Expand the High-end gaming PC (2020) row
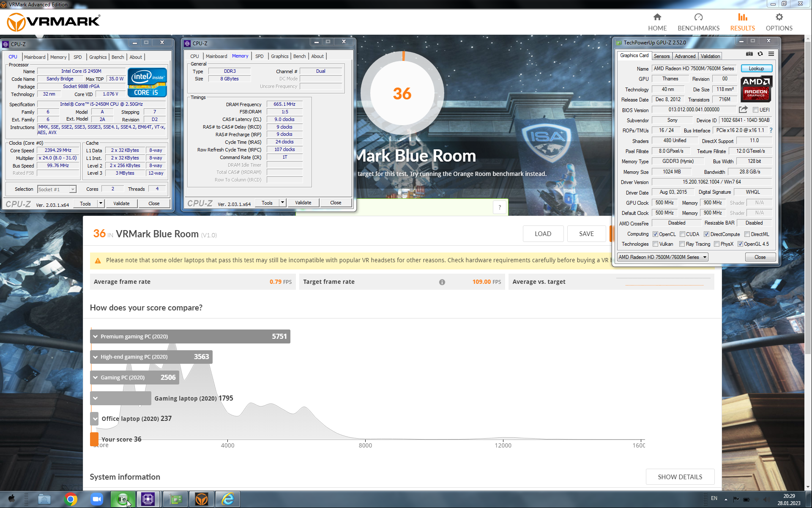The width and height of the screenshot is (812, 508). coord(96,357)
